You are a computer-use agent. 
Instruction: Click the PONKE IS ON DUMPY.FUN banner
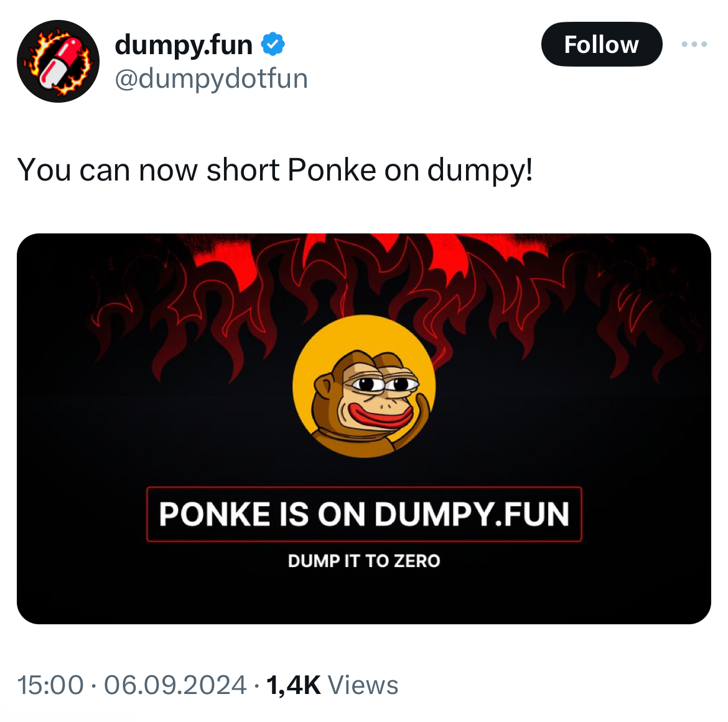click(x=364, y=514)
